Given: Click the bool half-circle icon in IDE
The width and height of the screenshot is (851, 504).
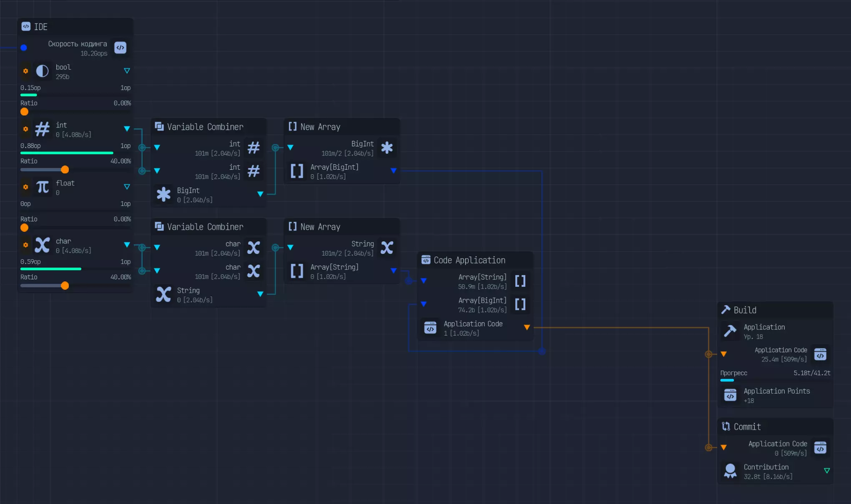Looking at the screenshot, I should pos(42,71).
